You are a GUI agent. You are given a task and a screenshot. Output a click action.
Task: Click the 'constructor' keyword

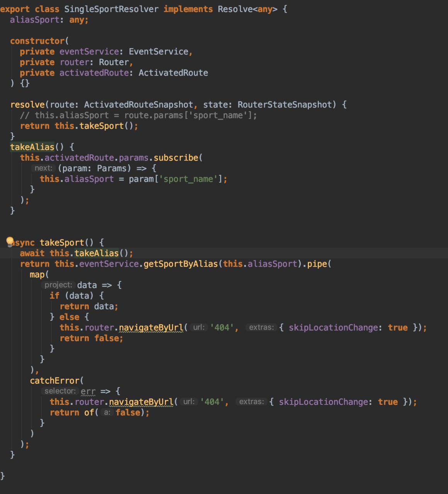pos(37,41)
